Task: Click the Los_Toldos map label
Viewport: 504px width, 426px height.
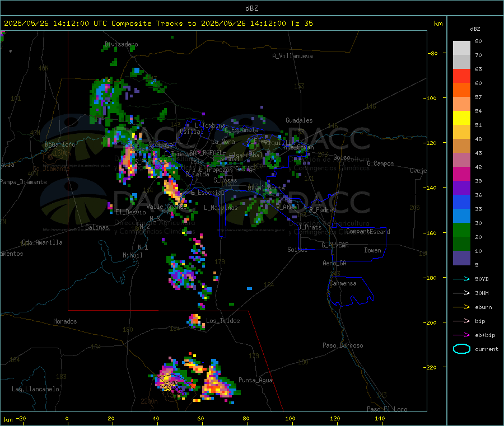Action: 223,321
